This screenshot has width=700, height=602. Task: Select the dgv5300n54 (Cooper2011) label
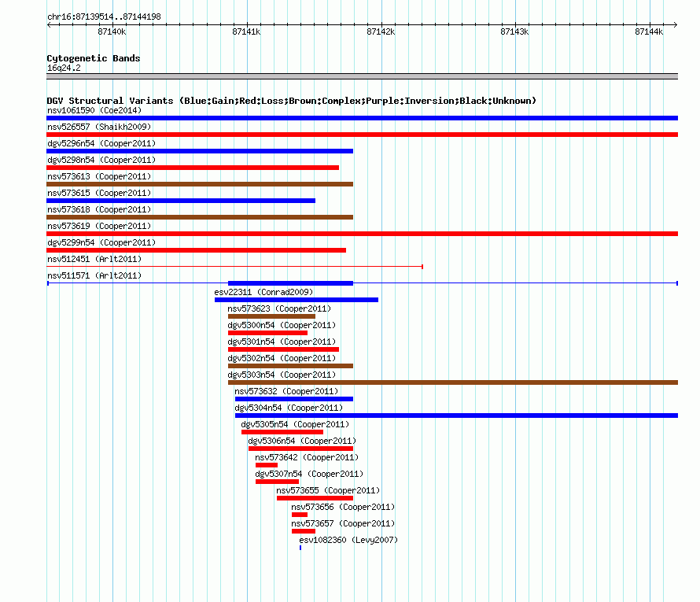click(282, 325)
